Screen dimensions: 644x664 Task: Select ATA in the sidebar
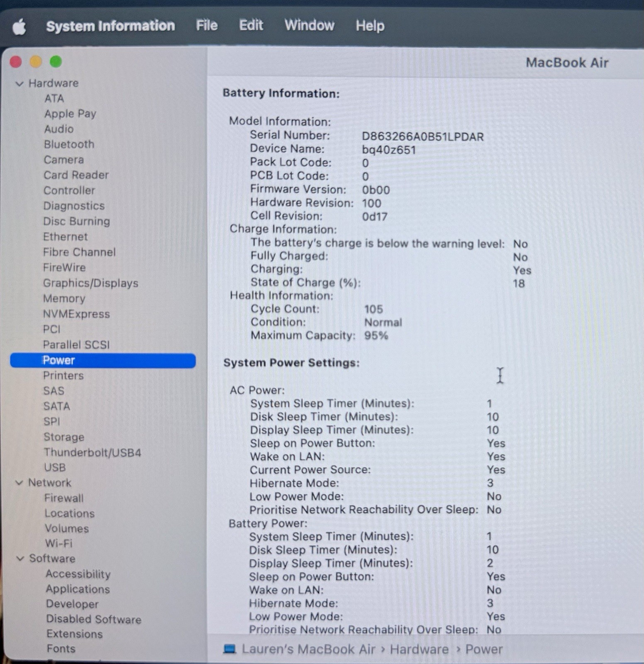54,98
